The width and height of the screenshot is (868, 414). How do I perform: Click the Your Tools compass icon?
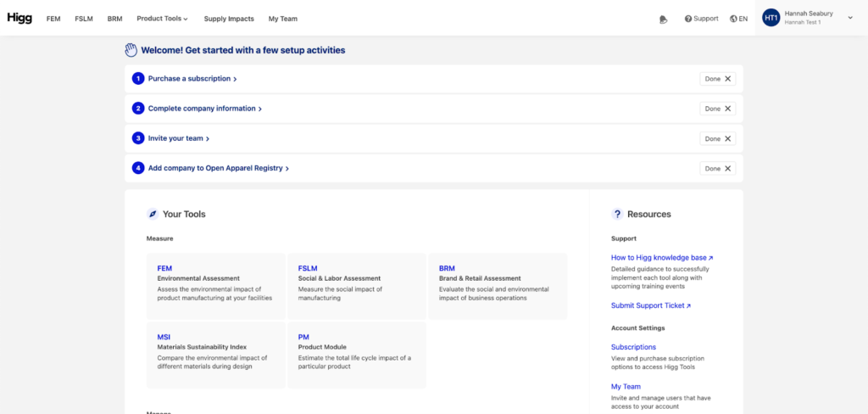coord(153,214)
